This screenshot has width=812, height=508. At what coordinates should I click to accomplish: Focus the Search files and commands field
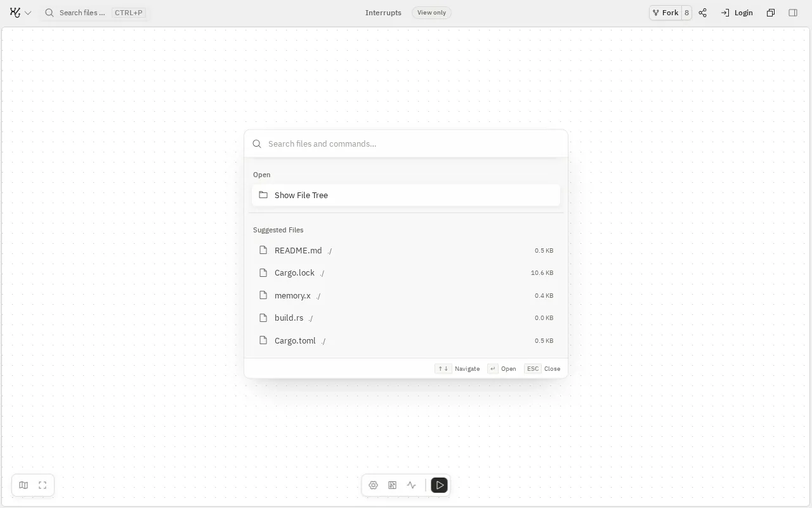click(406, 144)
